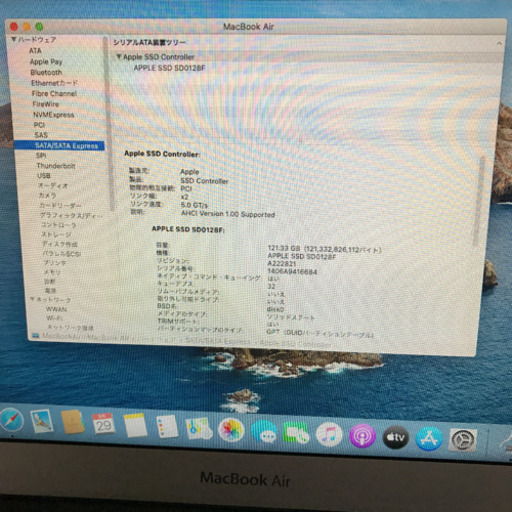This screenshot has height=512, width=512.
Task: Open the Contacts app in Dock
Action: point(73,422)
